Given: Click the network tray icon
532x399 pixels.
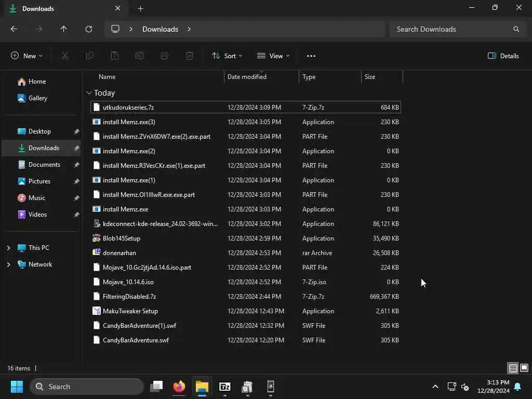Looking at the screenshot, I should [451, 387].
